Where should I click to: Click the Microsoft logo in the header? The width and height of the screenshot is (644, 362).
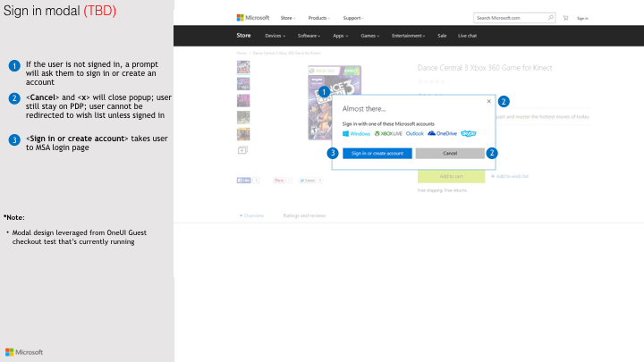click(252, 18)
